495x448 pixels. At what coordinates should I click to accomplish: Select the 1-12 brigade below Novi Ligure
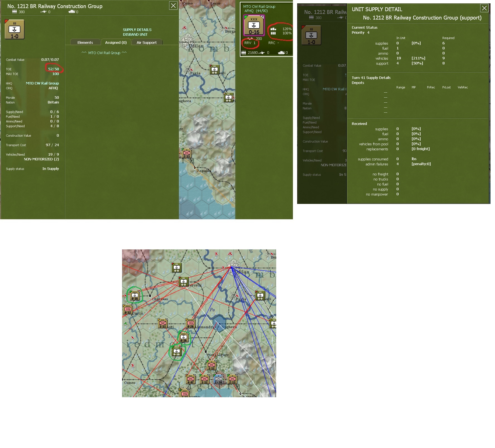coord(211,365)
